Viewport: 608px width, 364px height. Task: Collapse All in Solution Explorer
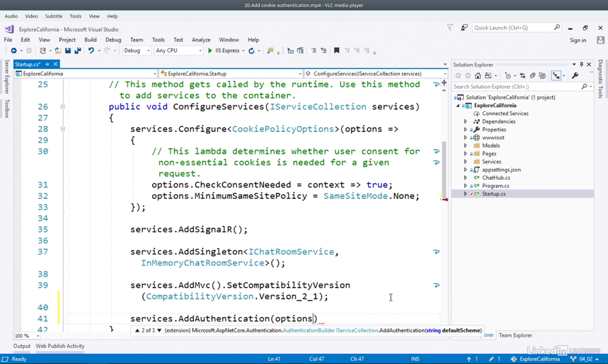click(x=533, y=76)
